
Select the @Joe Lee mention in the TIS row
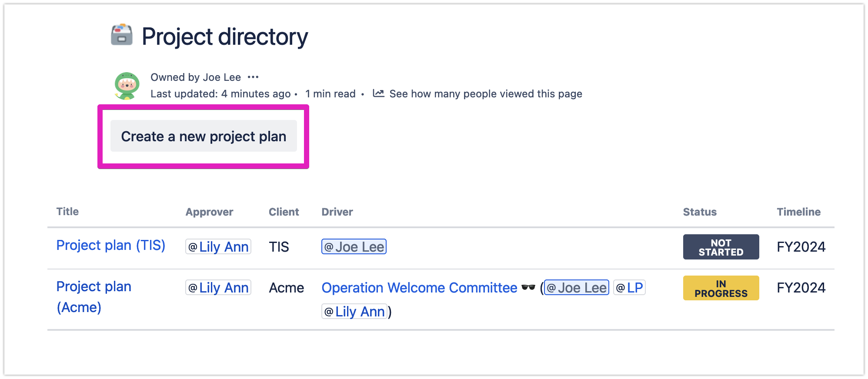pyautogui.click(x=354, y=246)
